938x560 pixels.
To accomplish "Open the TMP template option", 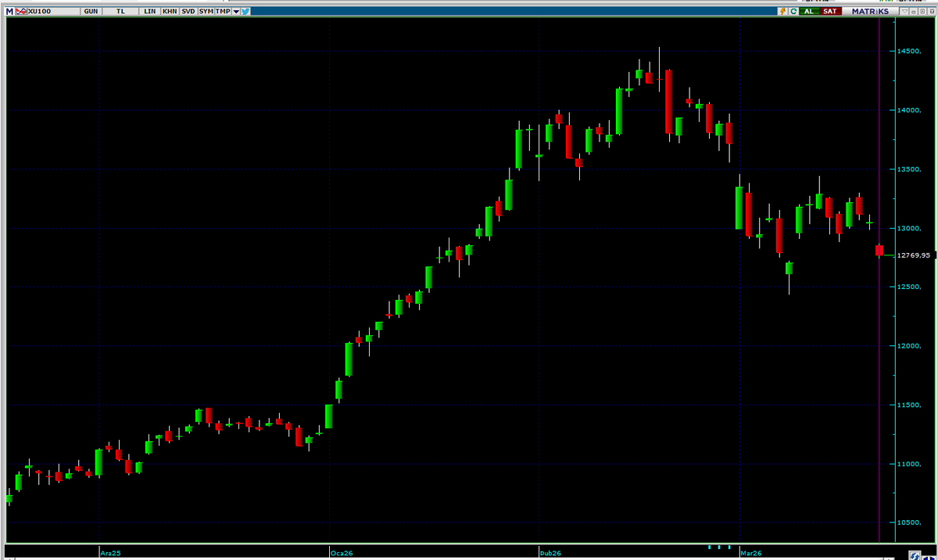I will pyautogui.click(x=223, y=12).
